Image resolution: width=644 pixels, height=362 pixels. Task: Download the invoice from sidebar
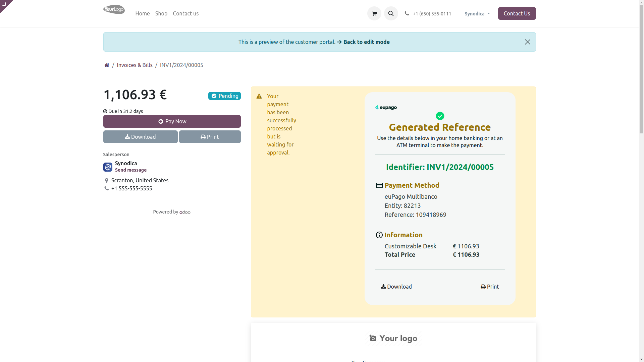[x=140, y=137]
